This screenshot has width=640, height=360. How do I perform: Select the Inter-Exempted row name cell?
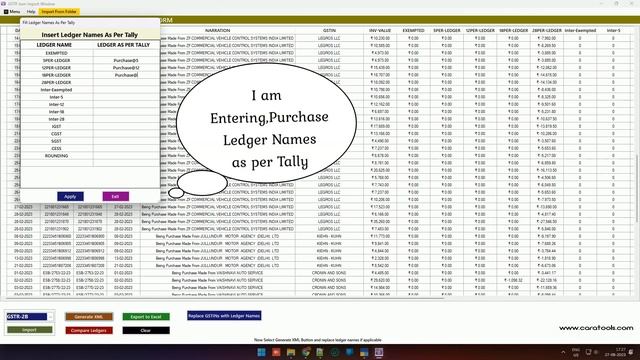tap(57, 90)
